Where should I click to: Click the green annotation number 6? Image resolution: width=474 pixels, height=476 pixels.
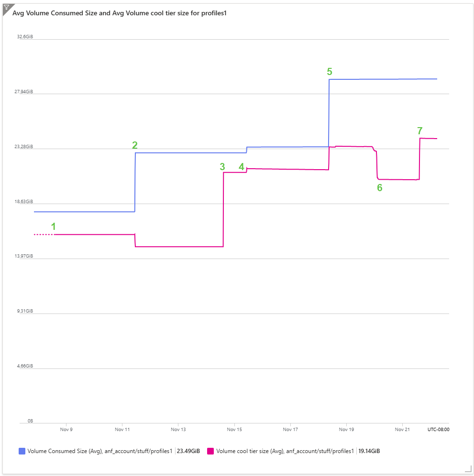pos(380,188)
